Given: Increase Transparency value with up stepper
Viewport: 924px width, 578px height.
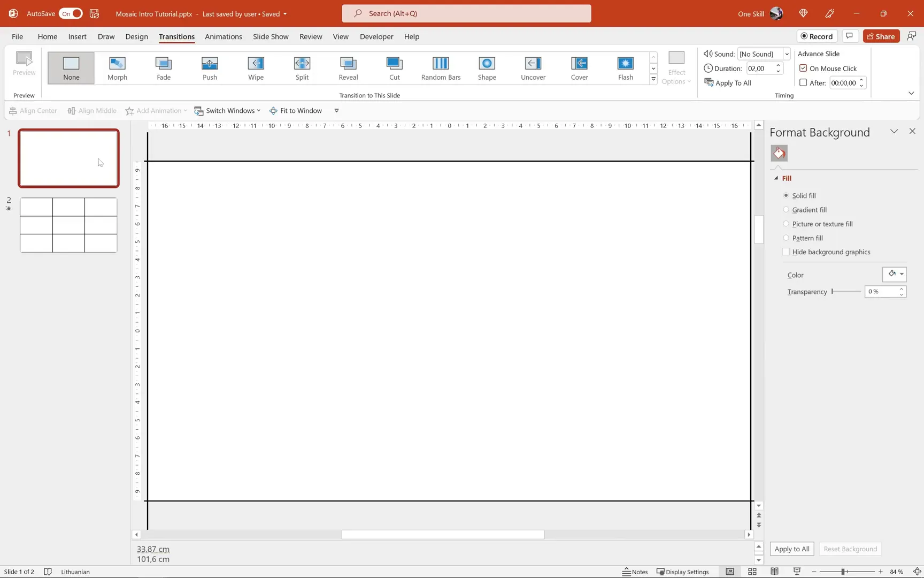Looking at the screenshot, I should 902,288.
